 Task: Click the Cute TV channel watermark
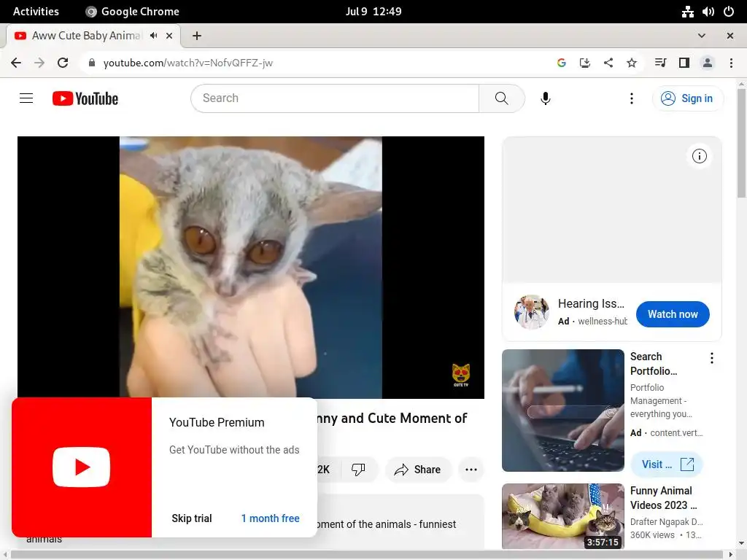[461, 375]
